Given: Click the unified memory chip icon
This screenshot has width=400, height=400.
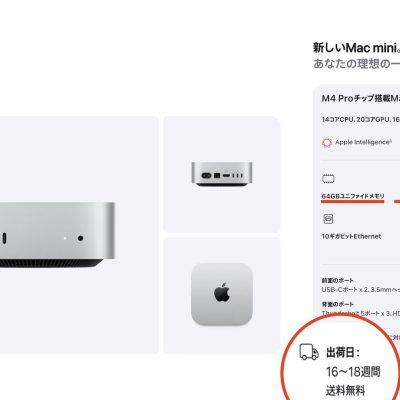Looking at the screenshot, I should (x=328, y=179).
